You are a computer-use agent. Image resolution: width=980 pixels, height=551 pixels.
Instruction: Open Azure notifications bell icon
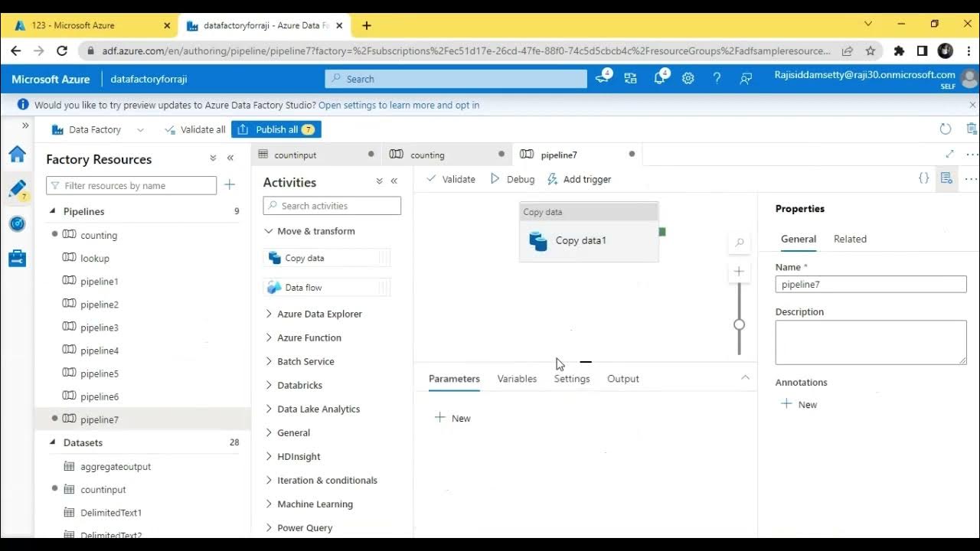click(x=660, y=78)
